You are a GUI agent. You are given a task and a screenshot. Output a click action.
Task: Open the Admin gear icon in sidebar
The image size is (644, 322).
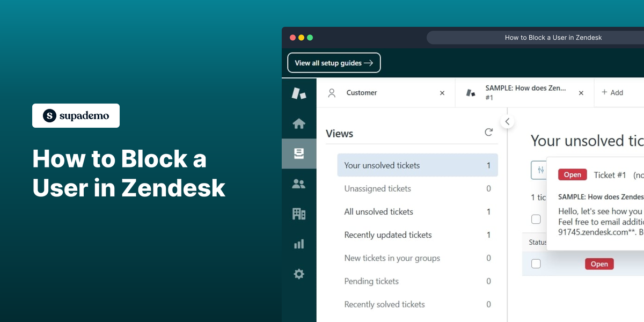tap(299, 274)
